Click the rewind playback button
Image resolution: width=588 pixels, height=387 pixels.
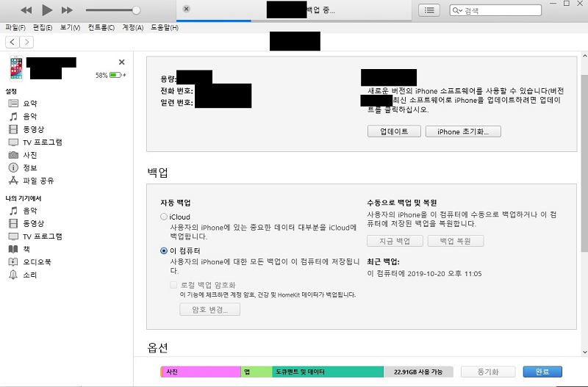point(26,10)
